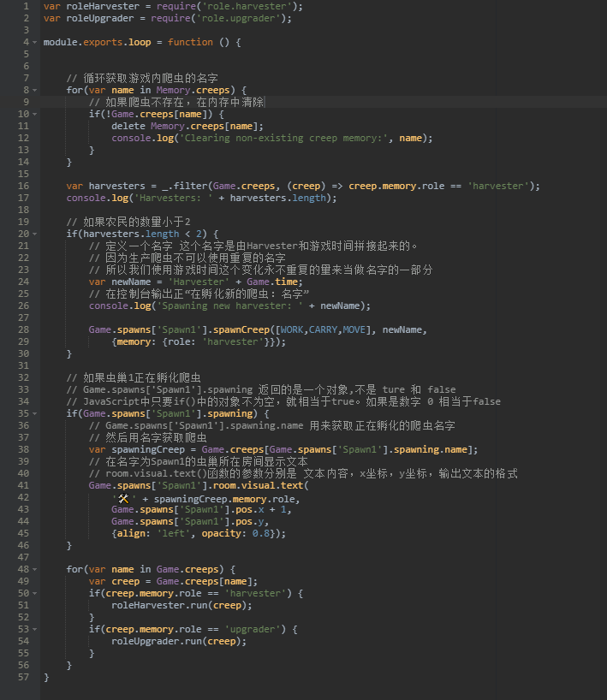This screenshot has height=700, width=607.
Task: Fold the harvesters.length if block at line 20
Action: (x=35, y=234)
